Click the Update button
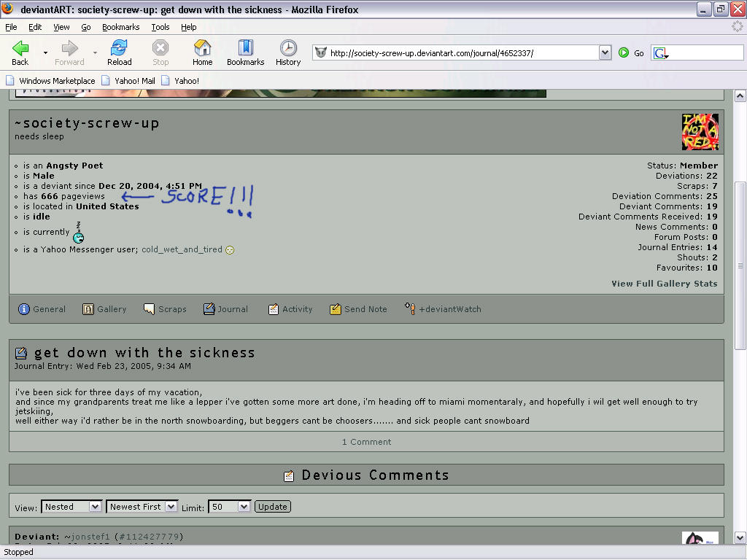Image resolution: width=747 pixels, height=560 pixels. click(x=273, y=507)
